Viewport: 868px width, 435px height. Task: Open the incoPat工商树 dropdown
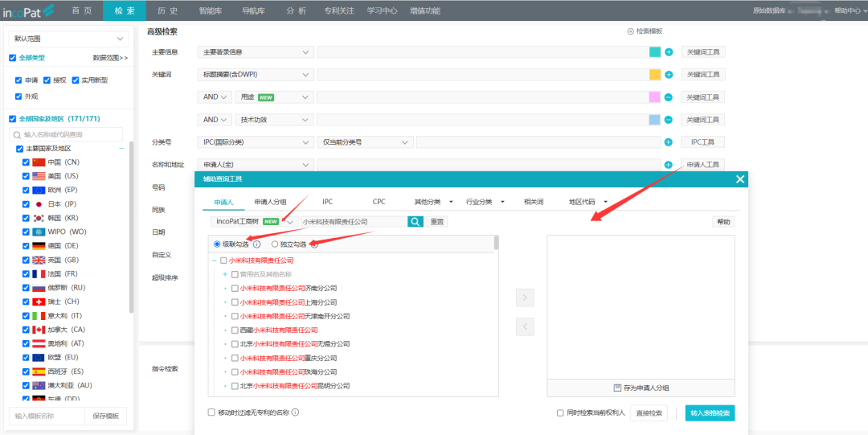coord(255,222)
